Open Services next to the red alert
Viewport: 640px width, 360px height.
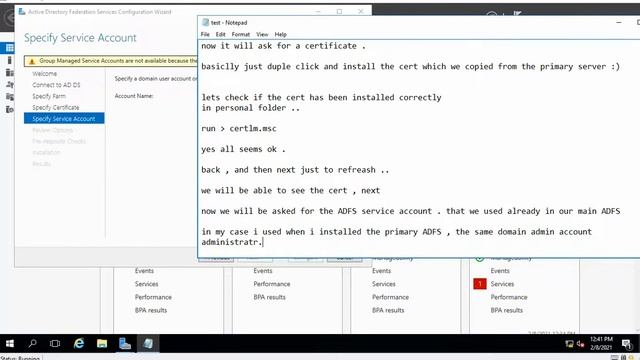coord(502,284)
